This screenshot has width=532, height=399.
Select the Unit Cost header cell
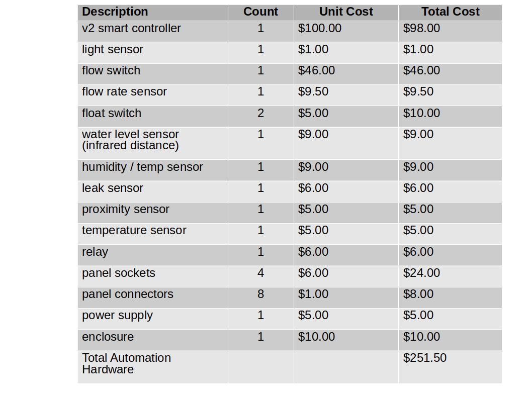click(x=346, y=12)
